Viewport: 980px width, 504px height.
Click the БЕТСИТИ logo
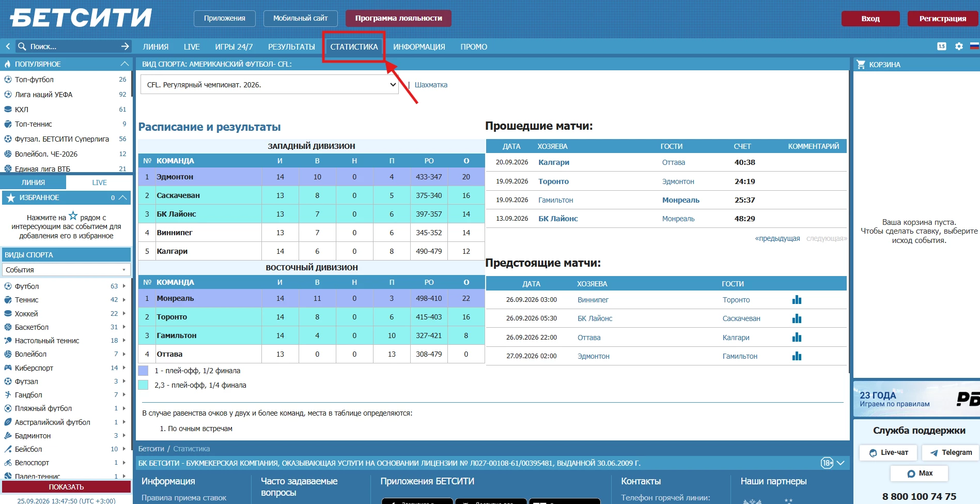click(81, 18)
